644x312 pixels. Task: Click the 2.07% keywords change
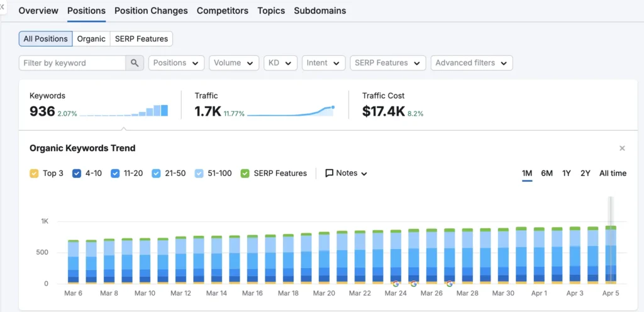point(67,114)
